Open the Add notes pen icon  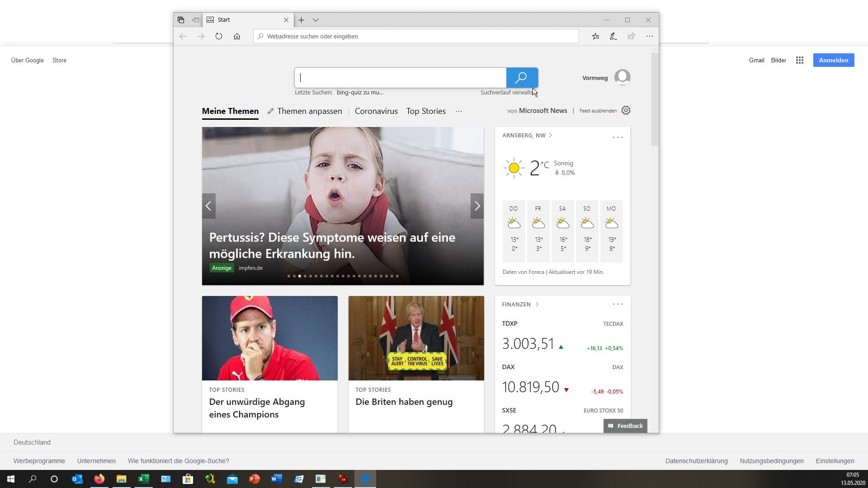[613, 36]
